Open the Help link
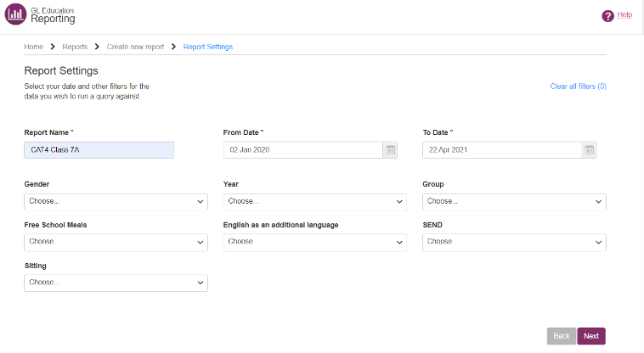The width and height of the screenshot is (644, 353). [624, 15]
